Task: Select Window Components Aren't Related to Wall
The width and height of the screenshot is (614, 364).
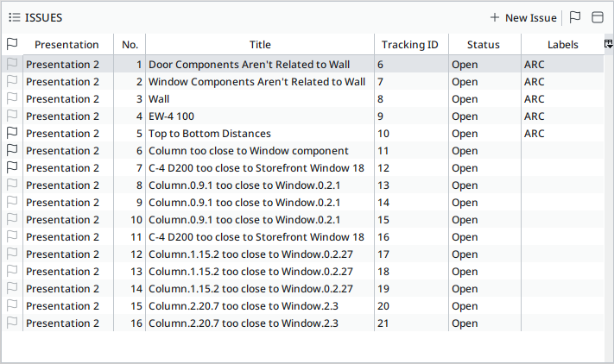Action: tap(256, 82)
